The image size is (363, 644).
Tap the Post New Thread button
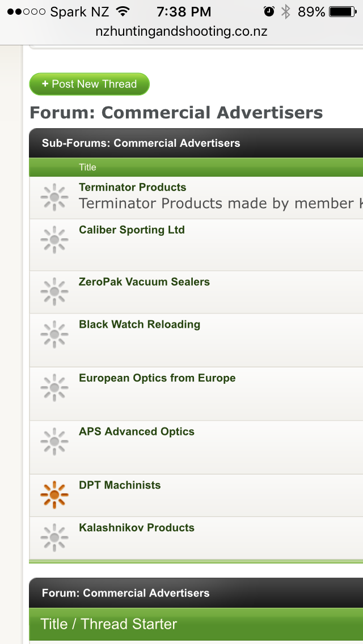coord(89,84)
